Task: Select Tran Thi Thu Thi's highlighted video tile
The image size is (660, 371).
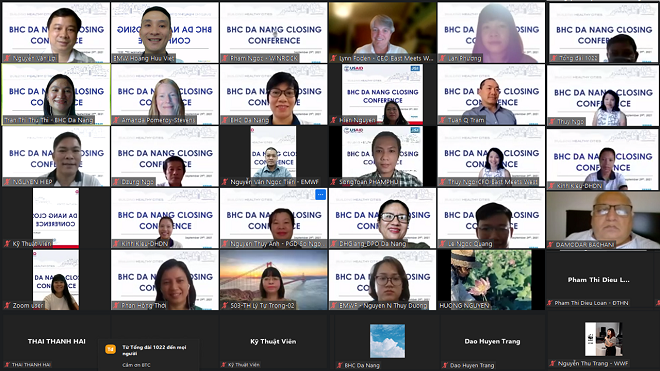Action: (x=56, y=94)
